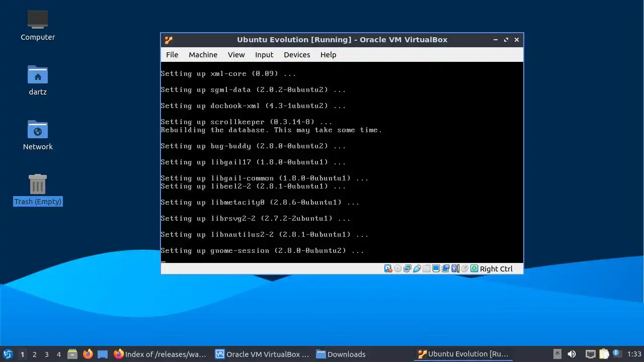Open the volume control tray icon
Screen dimensions: 644x362
coord(572,354)
